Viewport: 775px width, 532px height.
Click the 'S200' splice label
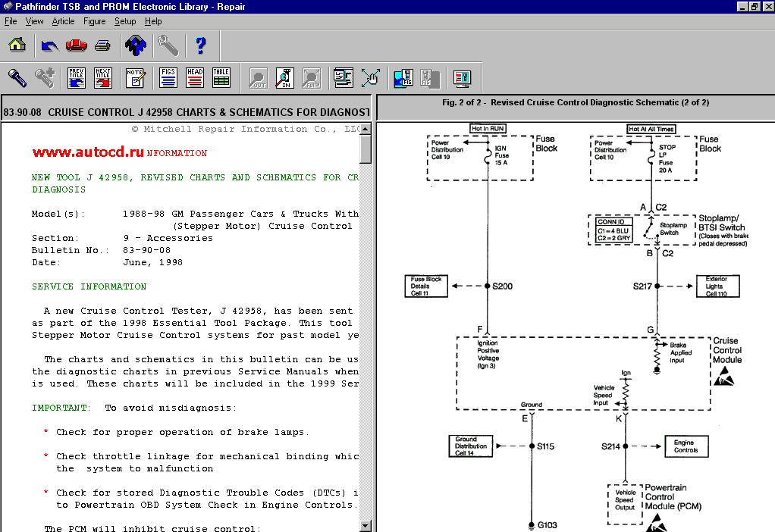pos(502,286)
